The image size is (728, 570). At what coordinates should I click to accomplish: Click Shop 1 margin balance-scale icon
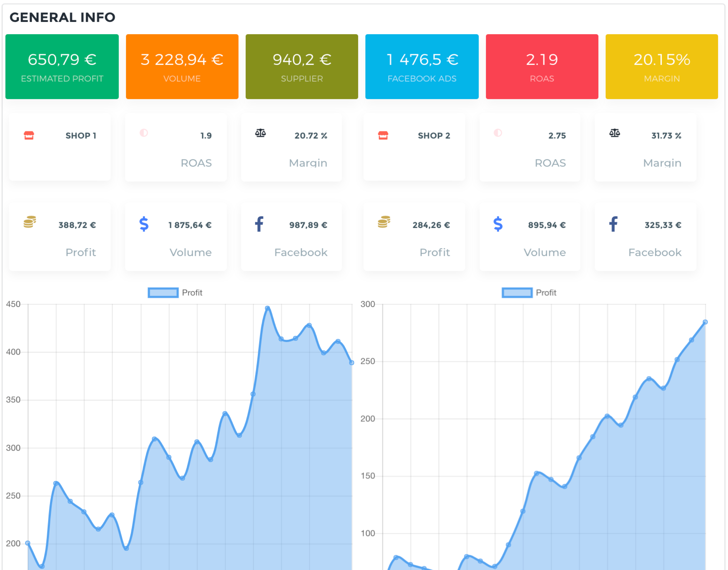(261, 133)
